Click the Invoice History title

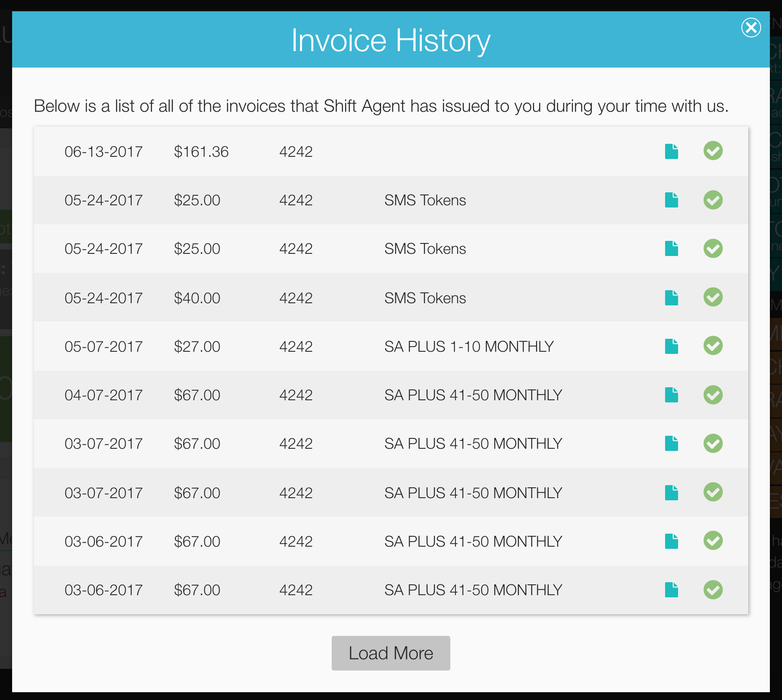pyautogui.click(x=391, y=40)
